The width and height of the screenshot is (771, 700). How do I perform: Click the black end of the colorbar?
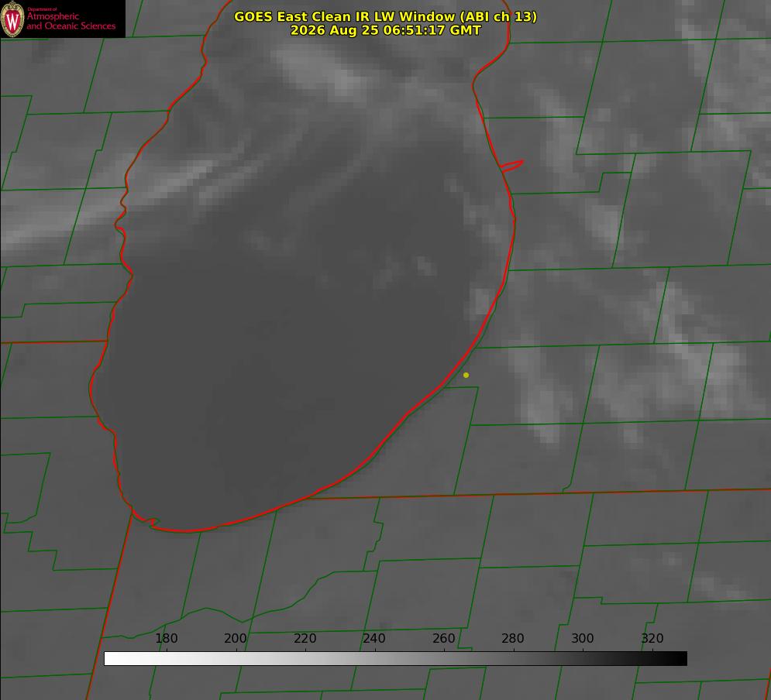point(677,659)
